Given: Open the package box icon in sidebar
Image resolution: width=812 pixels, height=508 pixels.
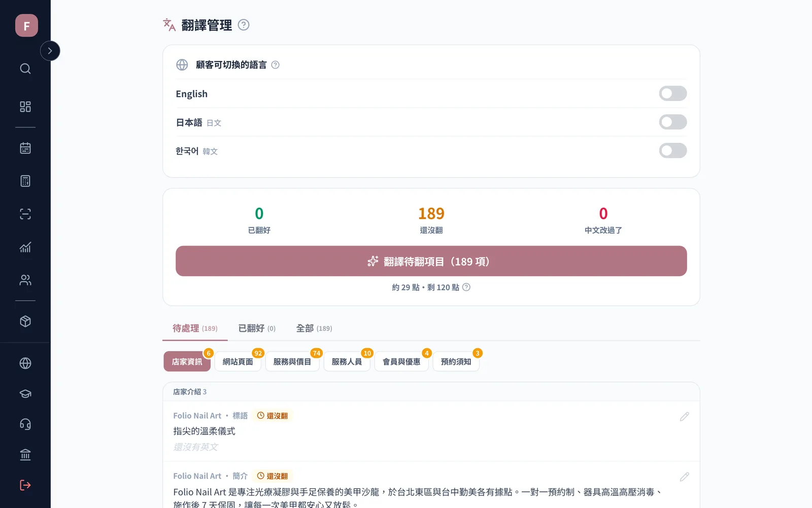Looking at the screenshot, I should [x=25, y=322].
